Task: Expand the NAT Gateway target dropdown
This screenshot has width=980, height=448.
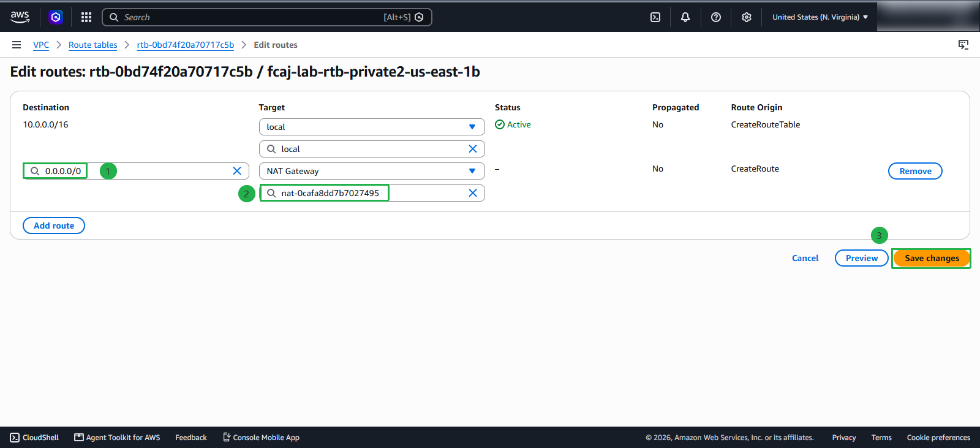Action: 372,171
